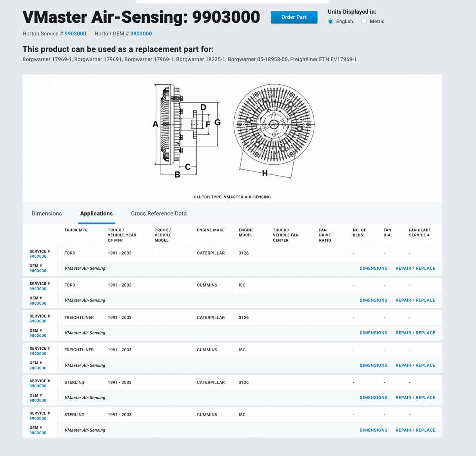The image size is (476, 456).
Task: Click the search bar at the top
Action: (232, 2)
